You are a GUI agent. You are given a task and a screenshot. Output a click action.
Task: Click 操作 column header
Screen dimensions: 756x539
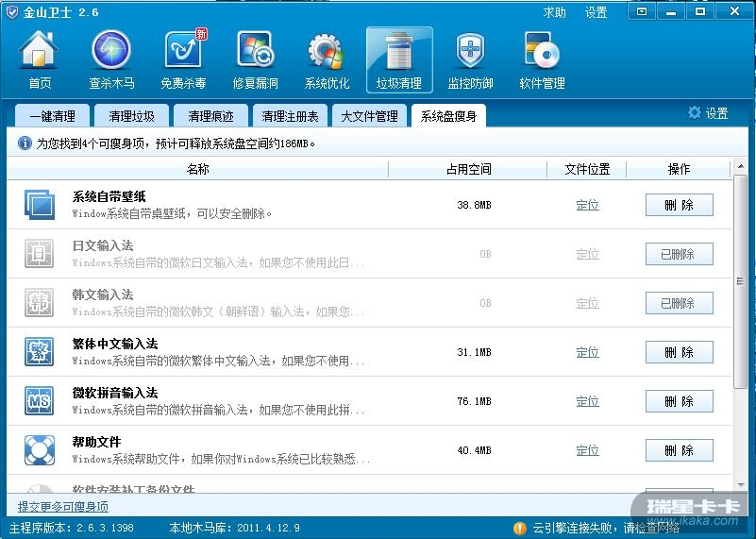point(679,169)
